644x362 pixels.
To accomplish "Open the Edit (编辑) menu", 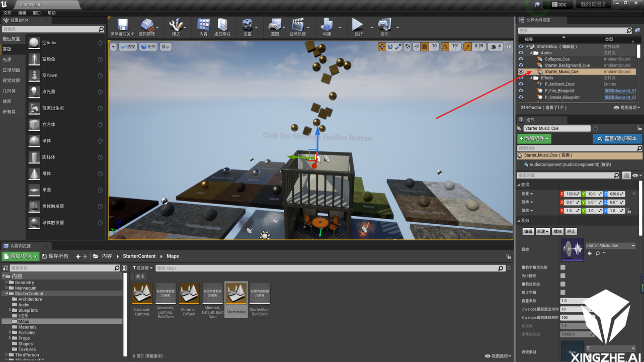I will 22,13.
